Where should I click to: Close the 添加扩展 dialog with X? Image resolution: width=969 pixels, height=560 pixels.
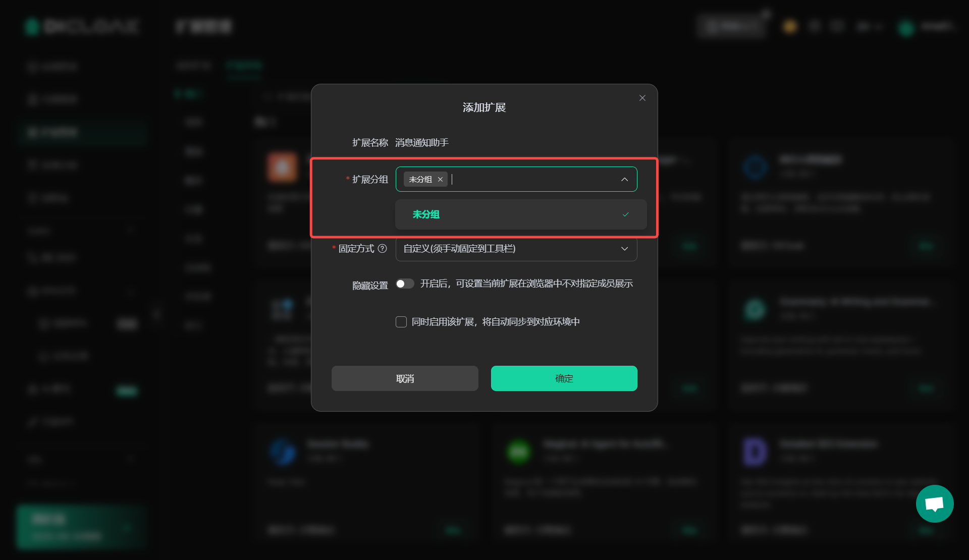click(x=642, y=98)
